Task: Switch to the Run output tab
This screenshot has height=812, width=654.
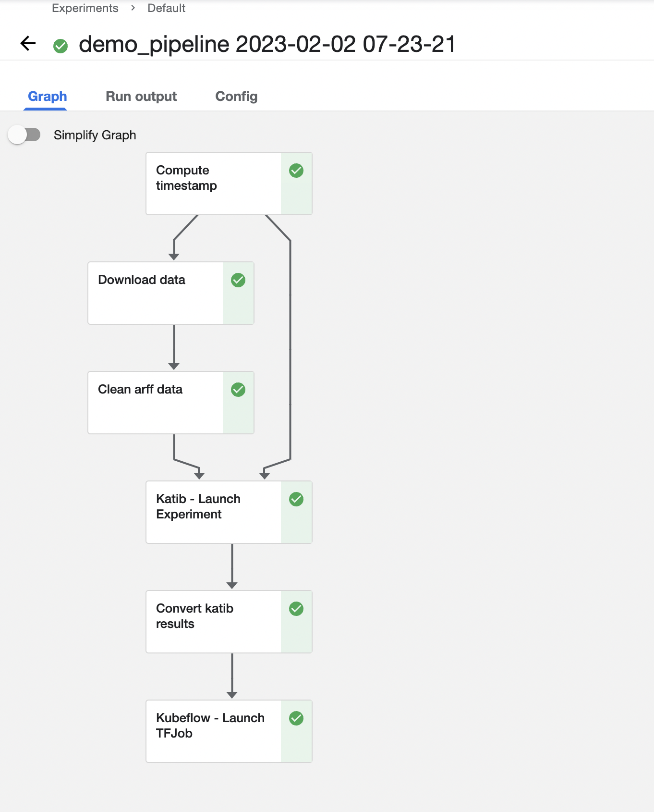Action: click(x=141, y=97)
